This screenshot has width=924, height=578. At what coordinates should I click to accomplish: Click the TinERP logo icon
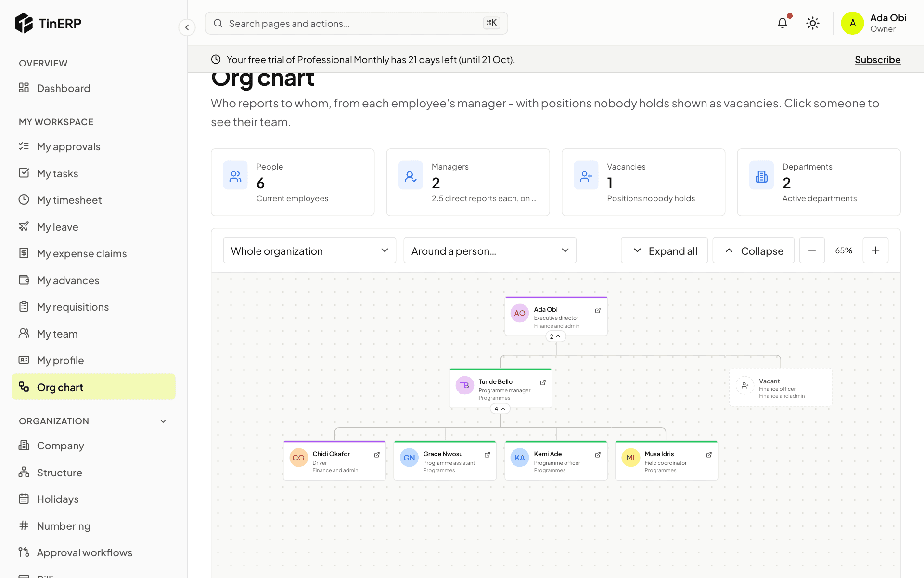(x=24, y=23)
